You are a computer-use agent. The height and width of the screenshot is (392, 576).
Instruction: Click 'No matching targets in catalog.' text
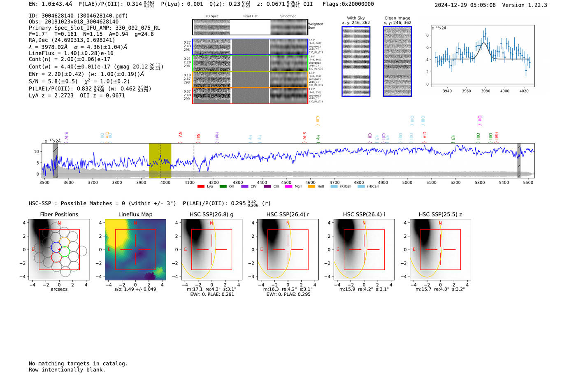pos(78,364)
